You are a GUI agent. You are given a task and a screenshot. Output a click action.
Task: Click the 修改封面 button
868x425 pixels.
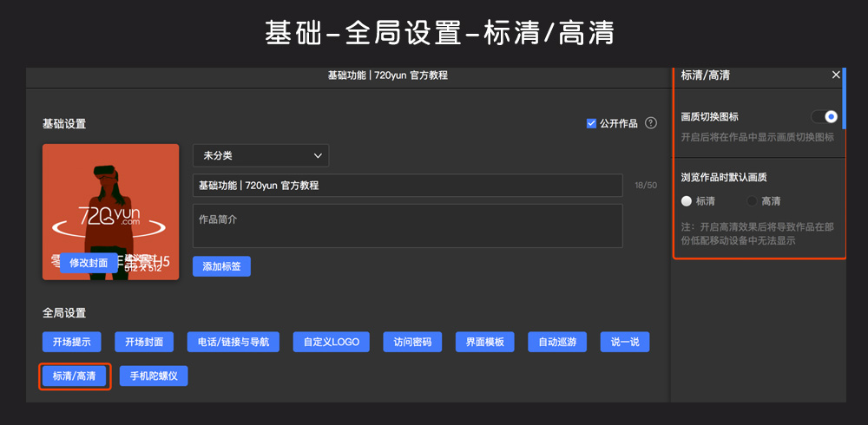pyautogui.click(x=89, y=263)
